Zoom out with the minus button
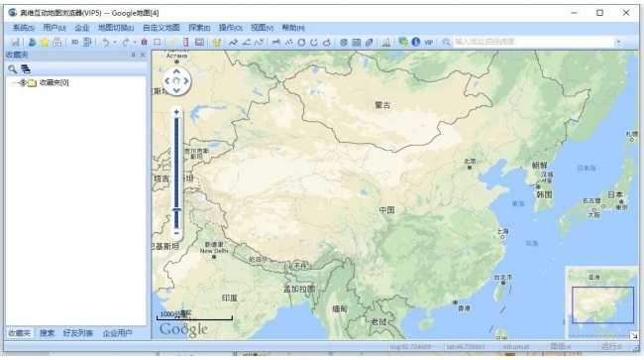Viewport: 644px width, 360px height. 176,233
